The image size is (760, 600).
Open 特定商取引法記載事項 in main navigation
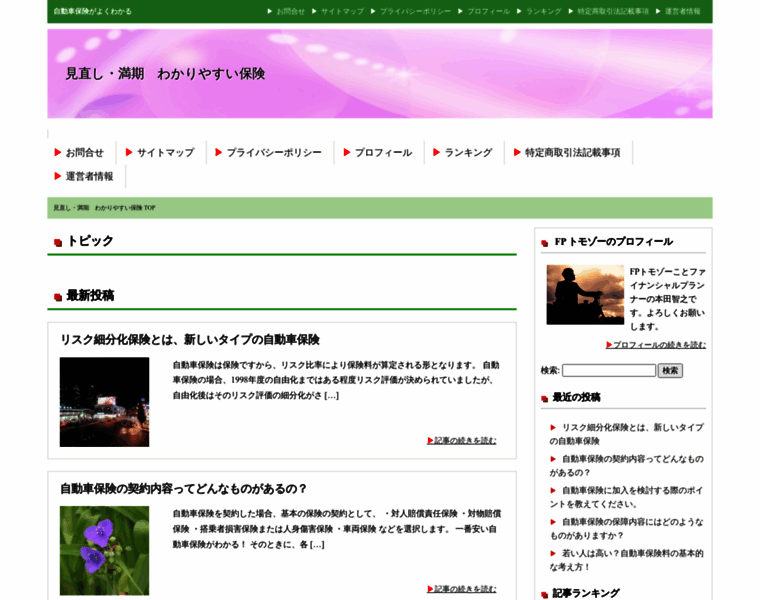572,153
